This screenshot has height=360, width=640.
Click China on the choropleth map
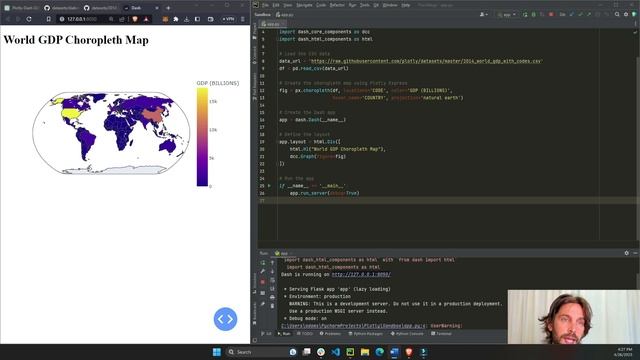point(152,115)
